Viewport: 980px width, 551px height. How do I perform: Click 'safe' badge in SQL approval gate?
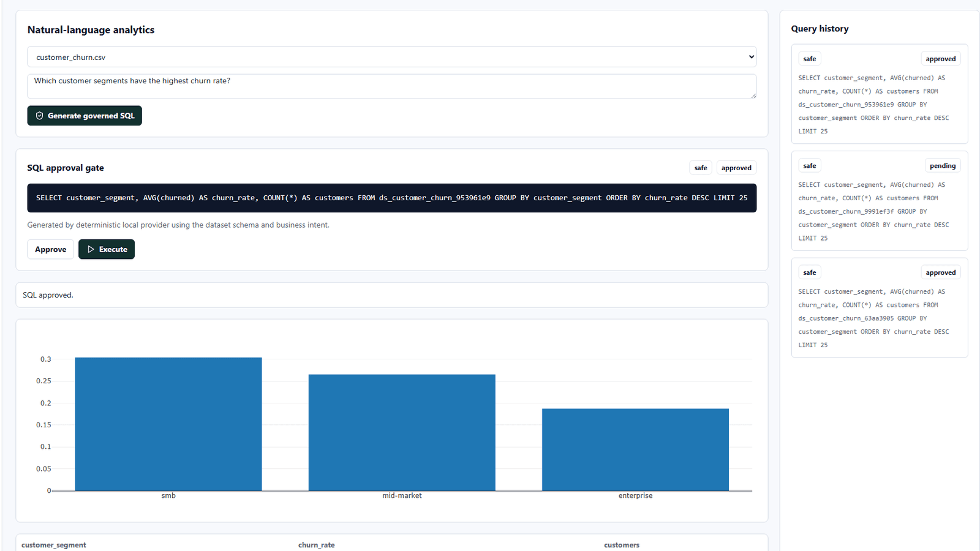click(701, 168)
